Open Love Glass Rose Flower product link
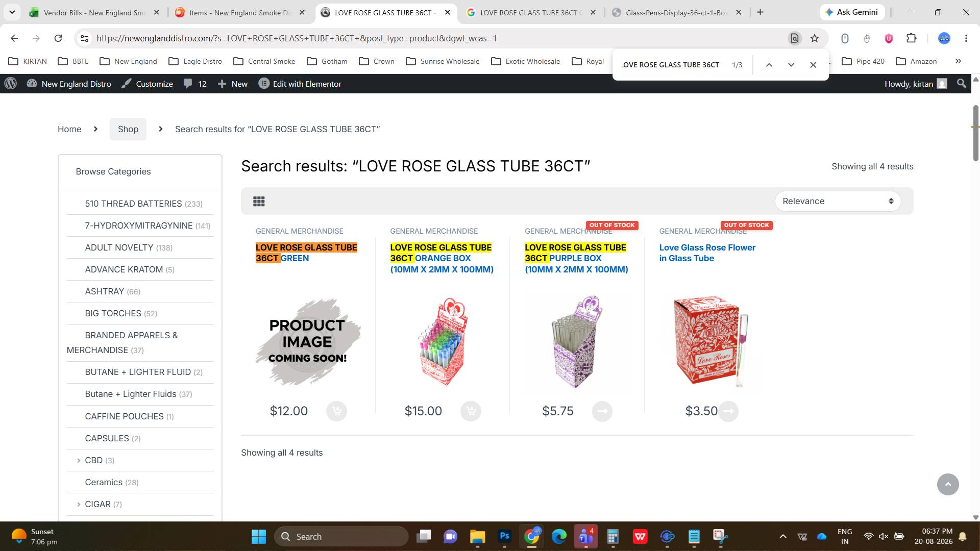 707,253
